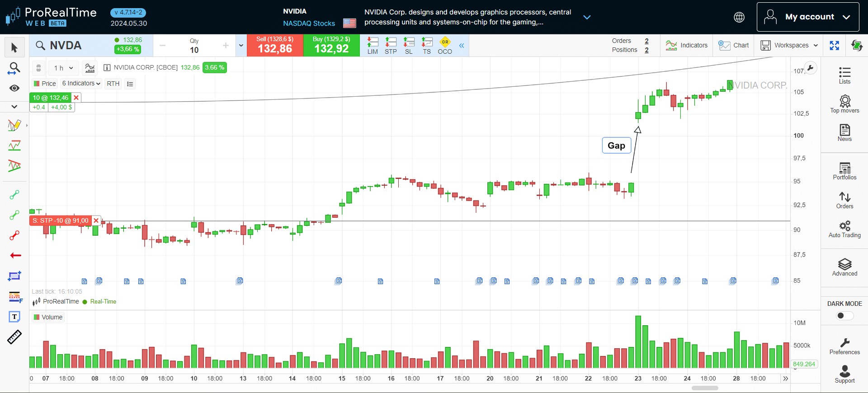Click the NVDA symbol search field
Viewport: 868px width, 393px height.
[66, 46]
